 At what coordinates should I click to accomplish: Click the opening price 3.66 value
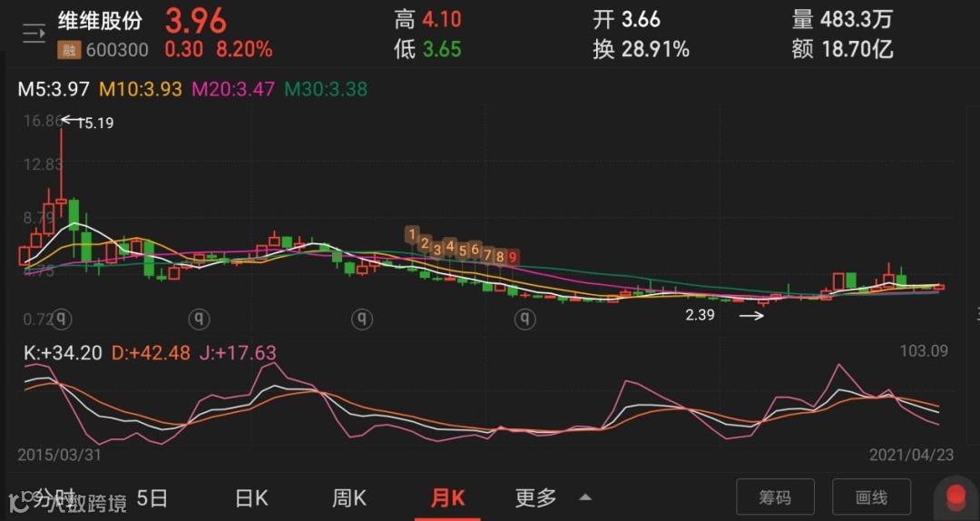[641, 20]
